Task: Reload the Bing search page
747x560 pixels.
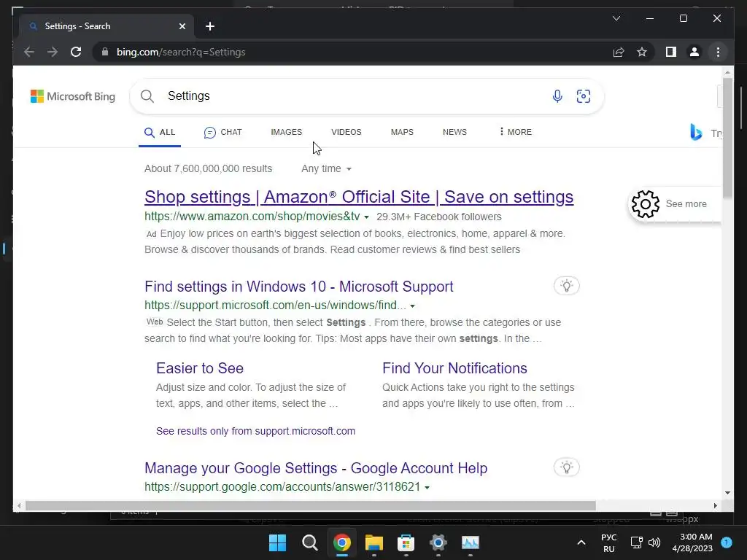Action: coord(76,52)
